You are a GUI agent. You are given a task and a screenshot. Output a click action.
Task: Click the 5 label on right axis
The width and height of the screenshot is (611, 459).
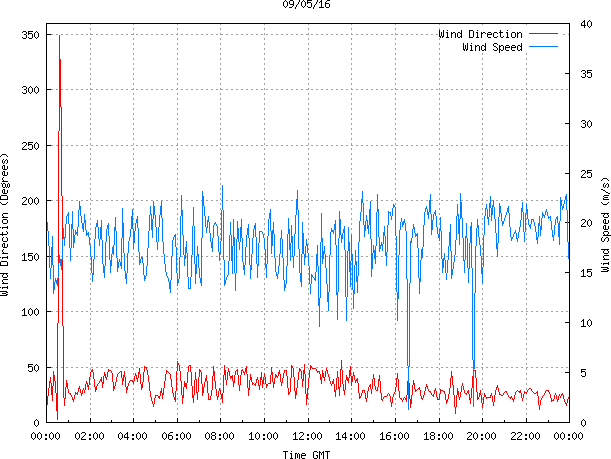(x=583, y=373)
